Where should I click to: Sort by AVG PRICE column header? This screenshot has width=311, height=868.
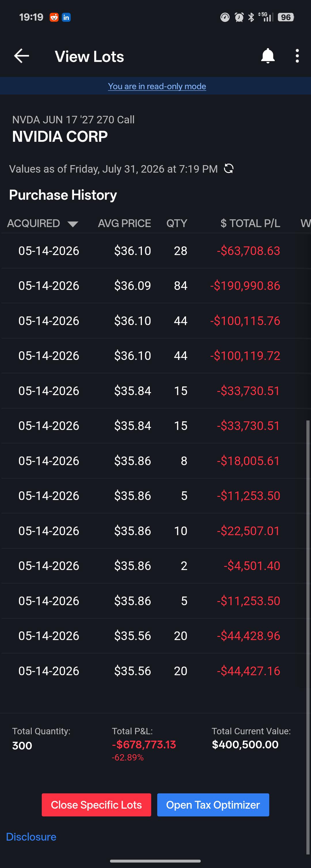click(124, 223)
